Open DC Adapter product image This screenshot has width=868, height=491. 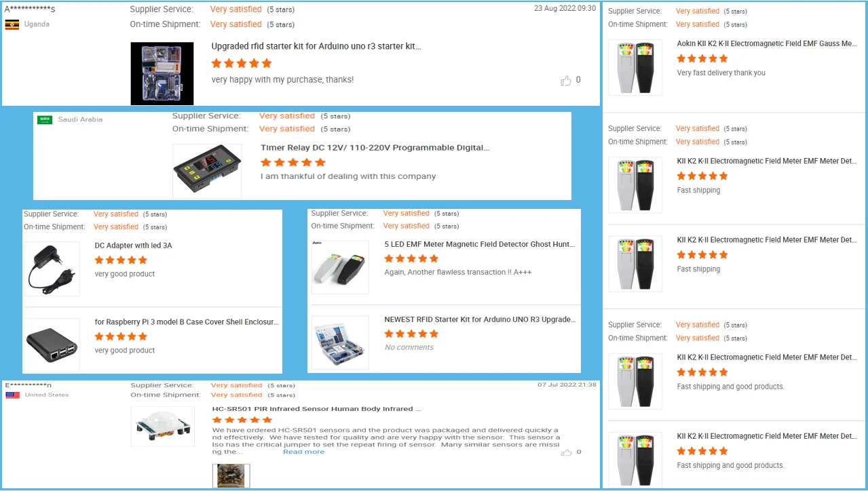tap(52, 269)
